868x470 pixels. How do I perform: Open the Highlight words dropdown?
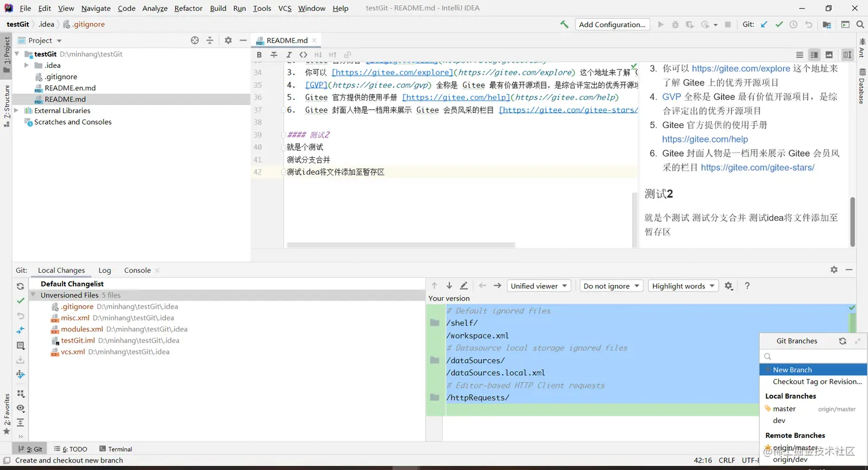point(683,286)
